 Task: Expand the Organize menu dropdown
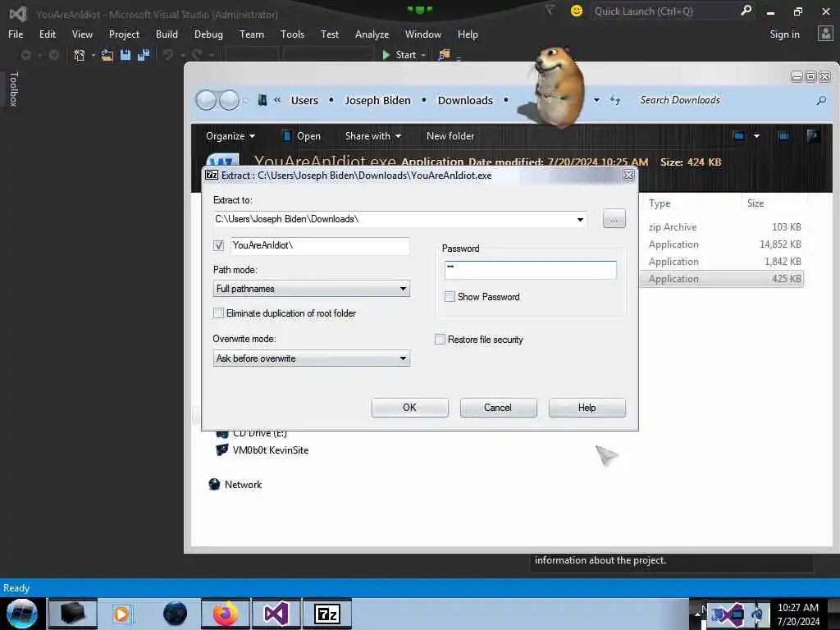[231, 136]
